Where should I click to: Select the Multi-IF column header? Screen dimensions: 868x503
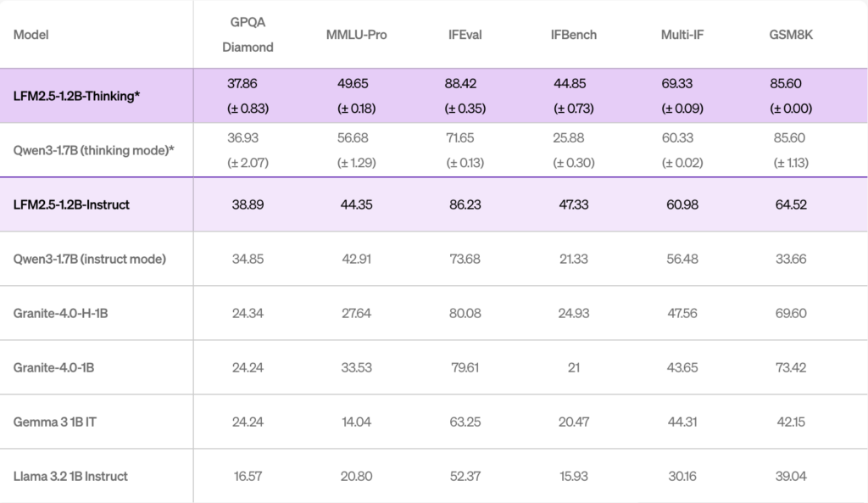click(x=682, y=35)
